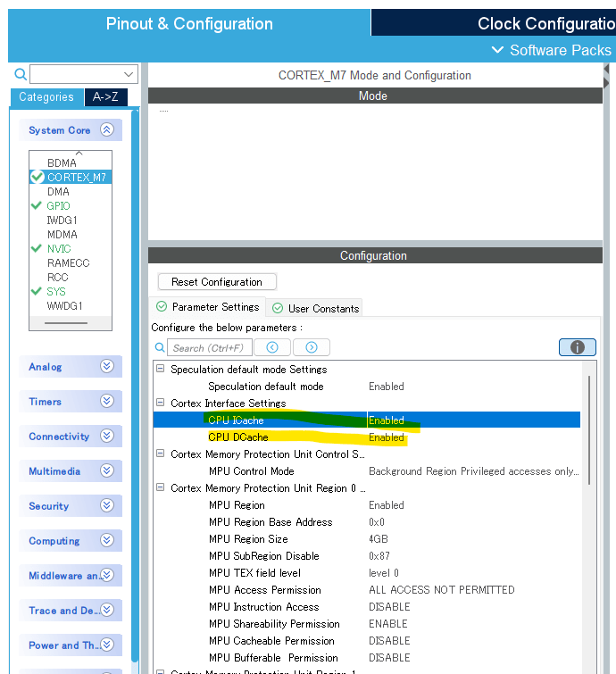
Task: Select the MPU Control Mode value
Action: [474, 471]
